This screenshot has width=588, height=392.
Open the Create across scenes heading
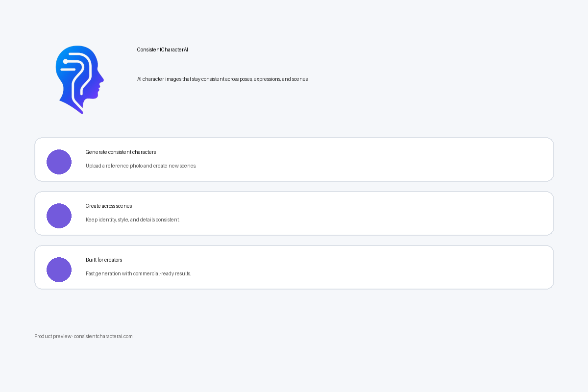[109, 206]
